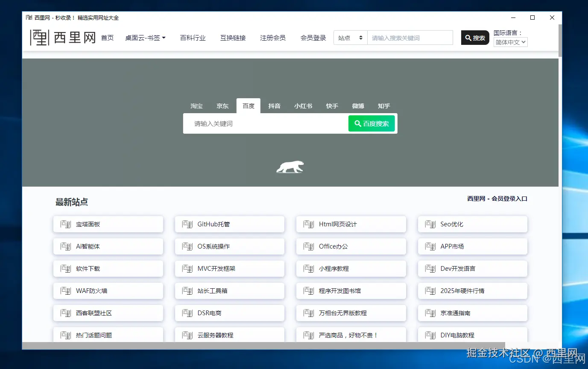The height and width of the screenshot is (369, 588).
Task: Click the green 百度搜索 button
Action: coord(372,123)
